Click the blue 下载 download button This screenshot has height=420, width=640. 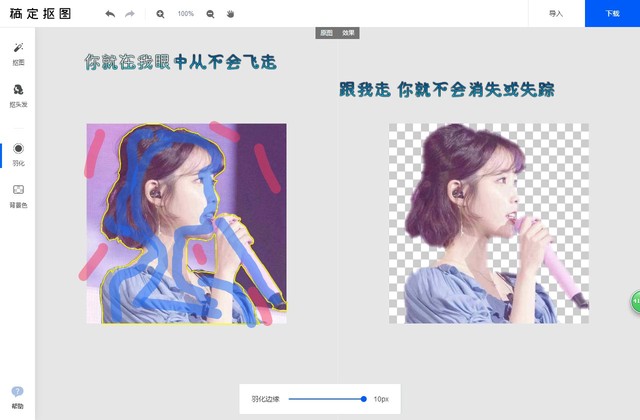click(612, 14)
